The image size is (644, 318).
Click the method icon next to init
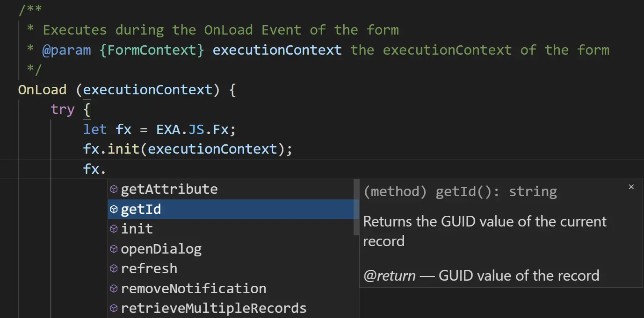coord(114,229)
